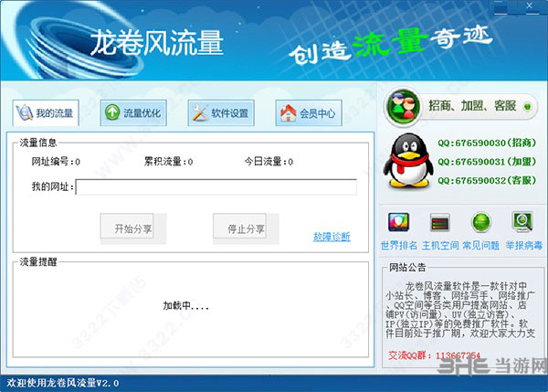Click the 今日流量:0 value
The height and width of the screenshot is (392, 548).
tap(269, 162)
